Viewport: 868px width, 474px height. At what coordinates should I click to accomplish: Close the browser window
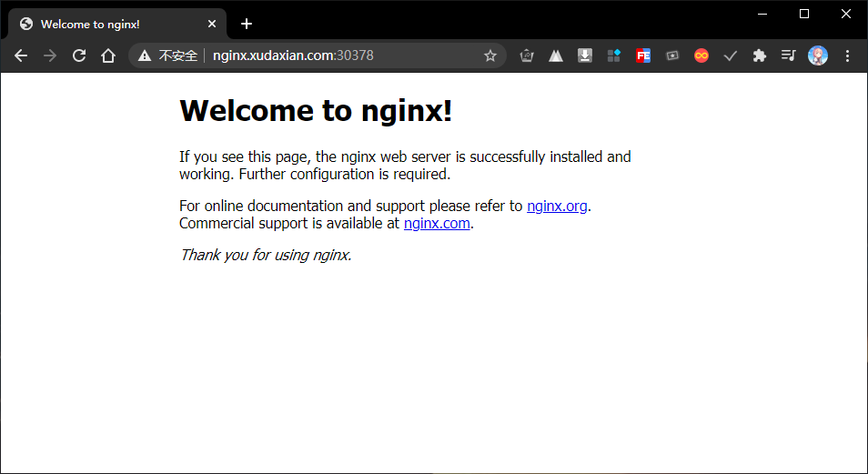[846, 14]
